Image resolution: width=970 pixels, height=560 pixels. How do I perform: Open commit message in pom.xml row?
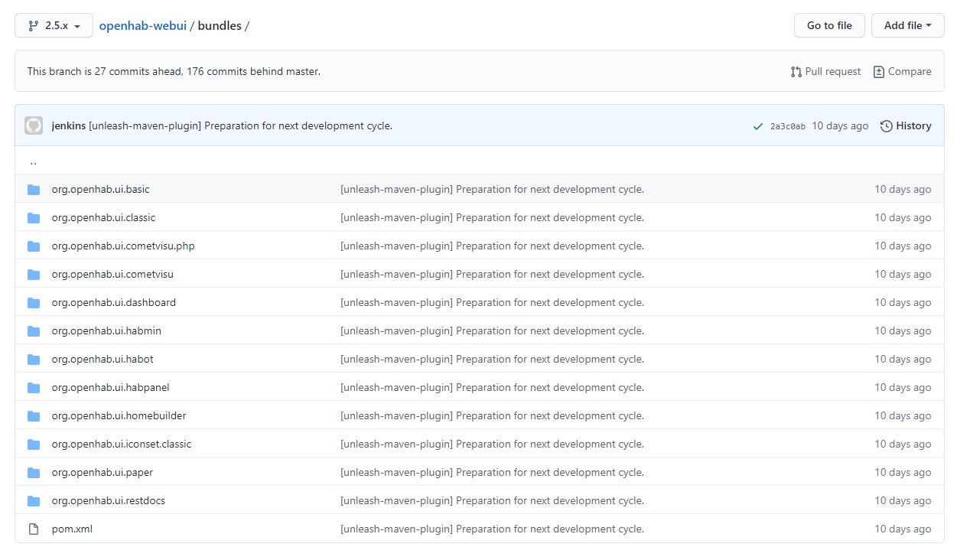[492, 529]
